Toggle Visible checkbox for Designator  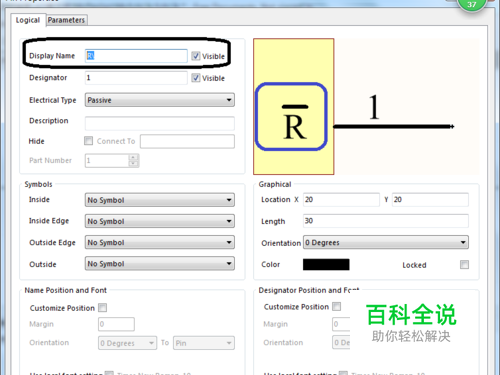[196, 78]
